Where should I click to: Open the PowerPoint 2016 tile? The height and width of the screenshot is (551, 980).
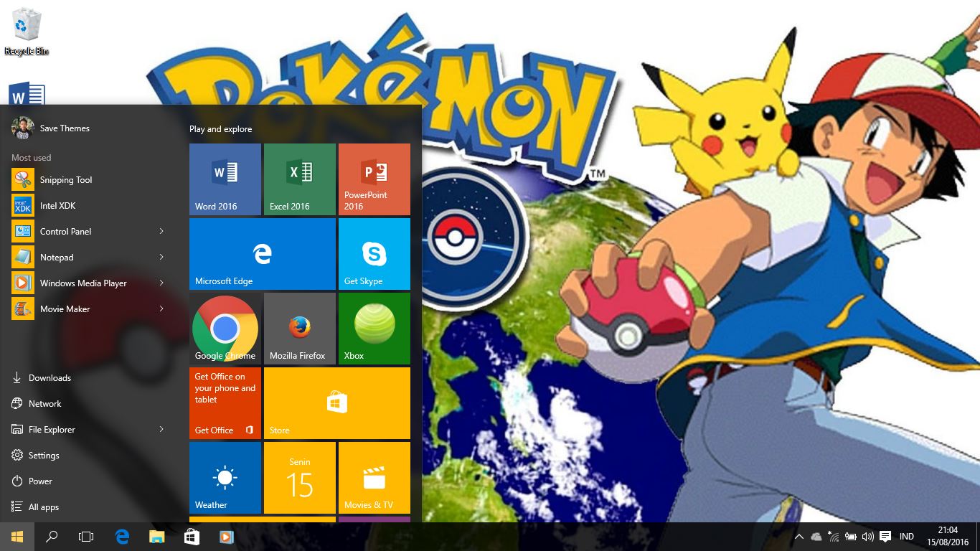(x=374, y=179)
